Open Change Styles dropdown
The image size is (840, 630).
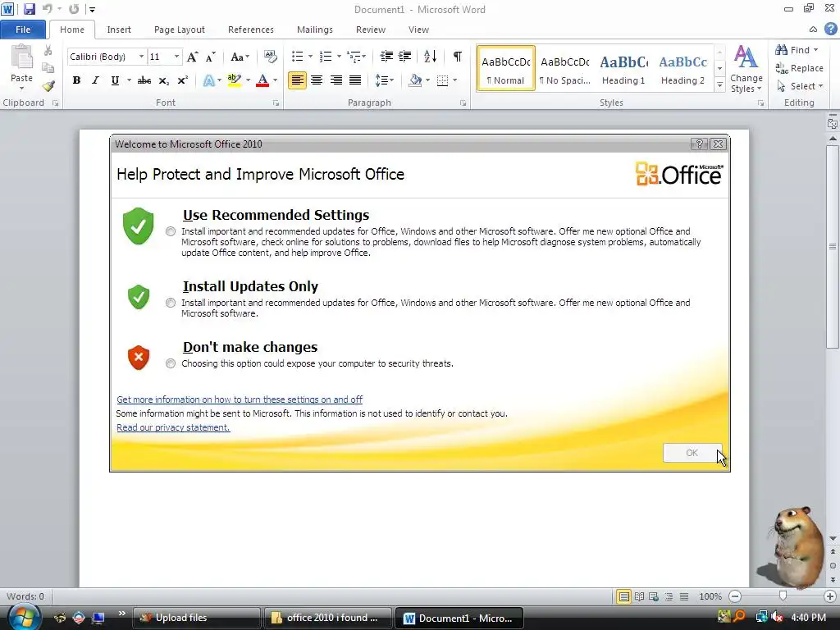[746, 70]
